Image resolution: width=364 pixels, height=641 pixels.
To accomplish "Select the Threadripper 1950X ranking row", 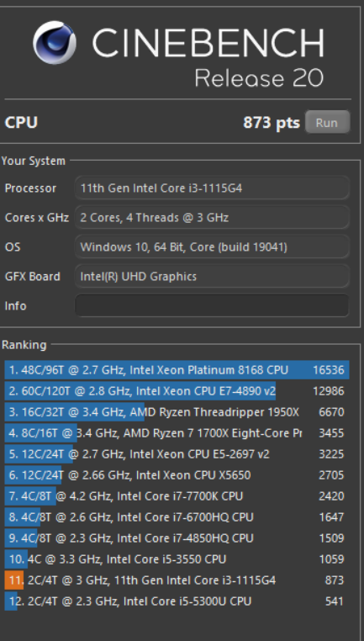I will (x=177, y=411).
